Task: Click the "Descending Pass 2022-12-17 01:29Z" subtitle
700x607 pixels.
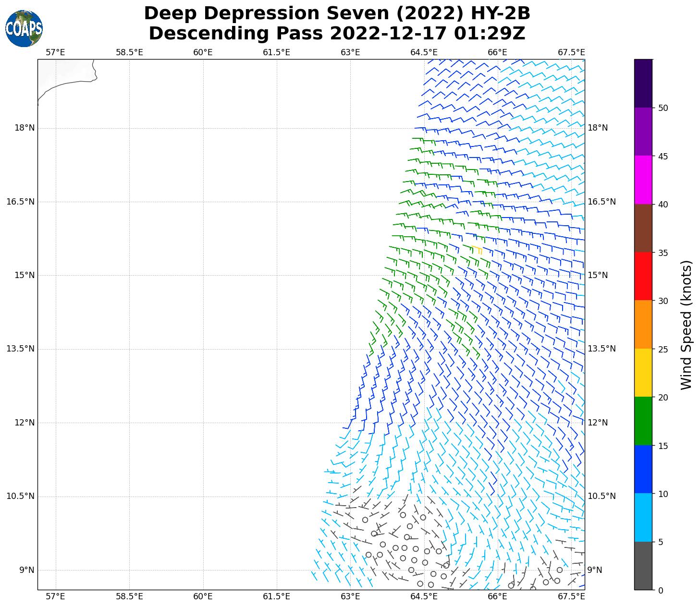Action: (337, 34)
